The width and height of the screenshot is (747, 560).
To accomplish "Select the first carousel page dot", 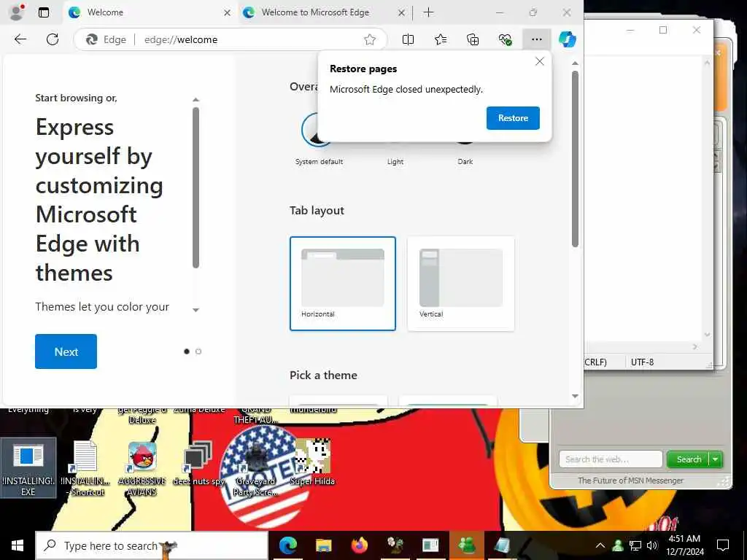I will [187, 351].
